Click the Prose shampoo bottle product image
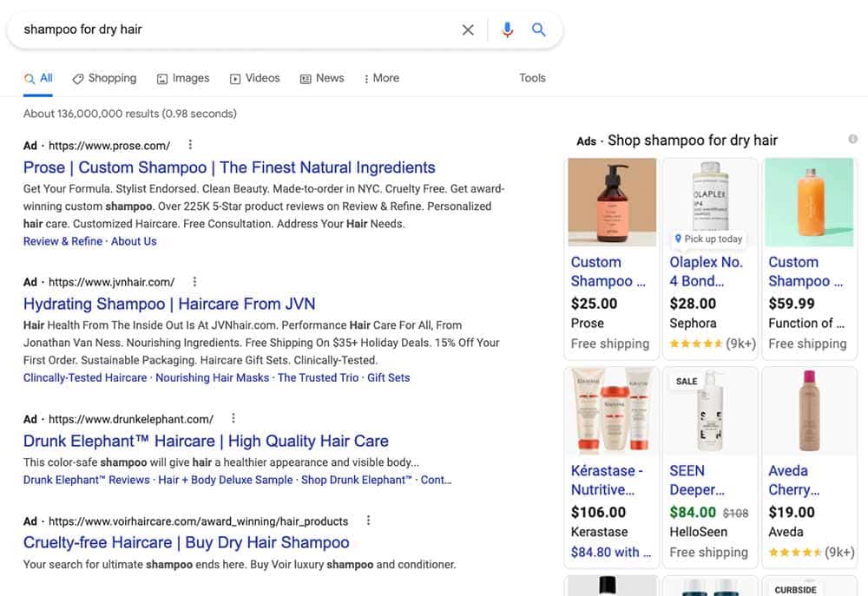The height and width of the screenshot is (596, 868). [612, 202]
